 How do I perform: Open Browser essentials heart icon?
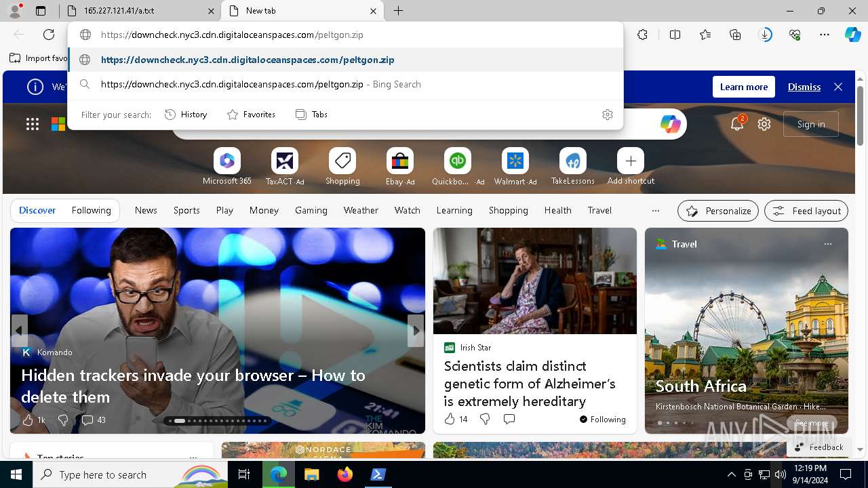[795, 35]
